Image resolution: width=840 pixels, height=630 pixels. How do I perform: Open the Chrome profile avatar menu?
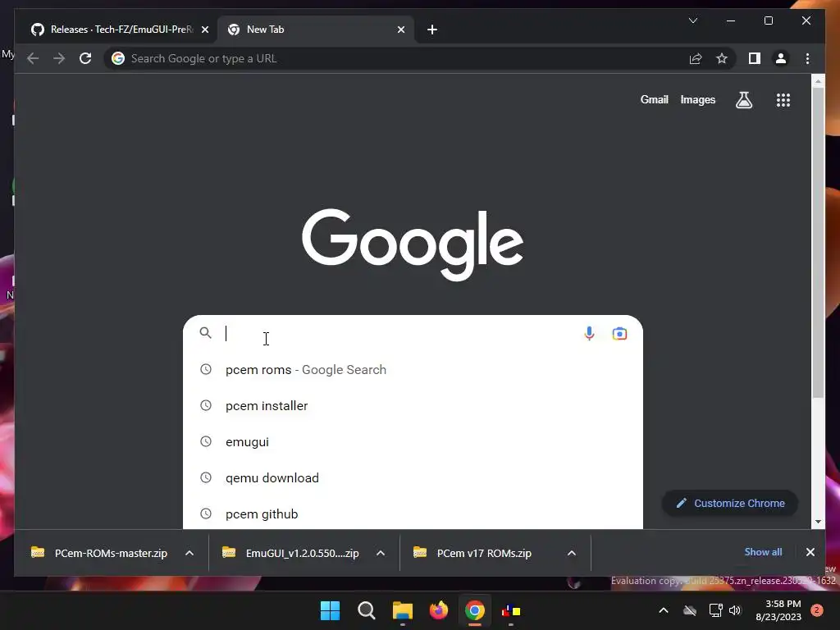tap(781, 58)
